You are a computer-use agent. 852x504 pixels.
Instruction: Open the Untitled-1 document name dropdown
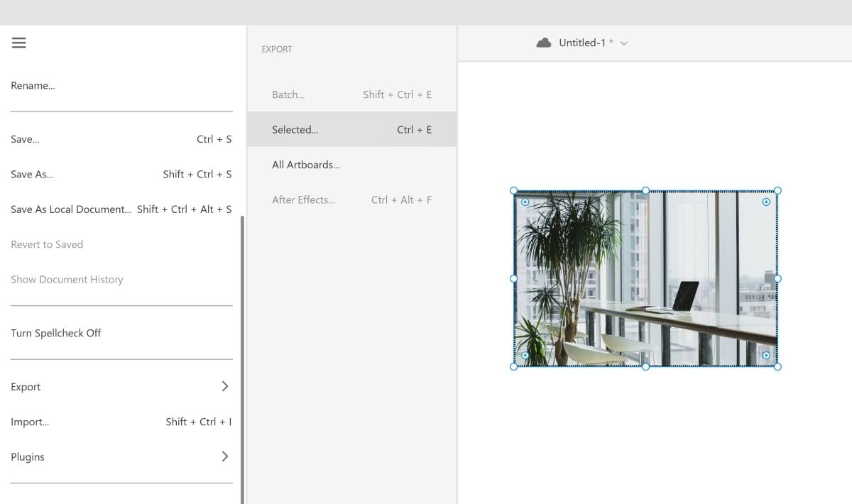(623, 43)
